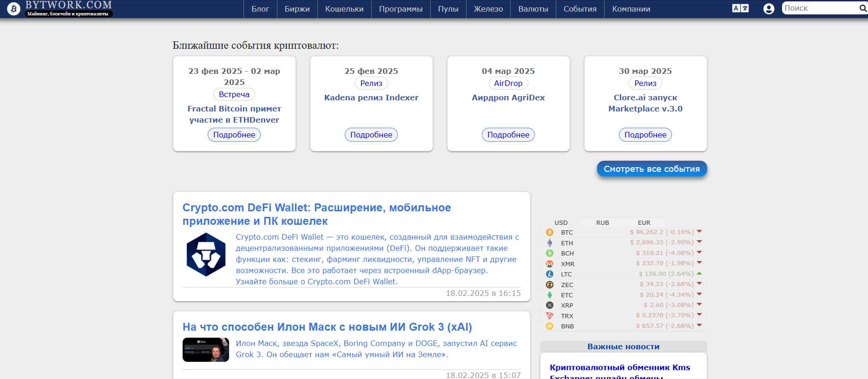The width and height of the screenshot is (868, 379).
Task: Open the Программы menu item
Action: (401, 9)
